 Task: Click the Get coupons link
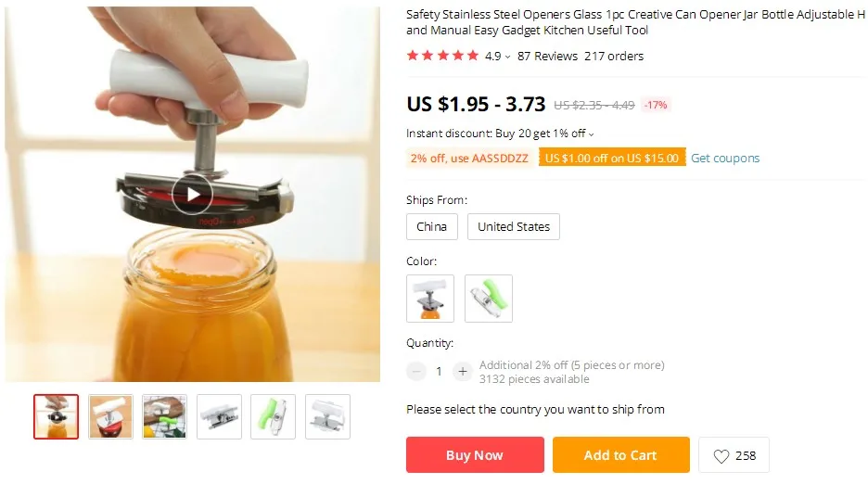click(725, 158)
